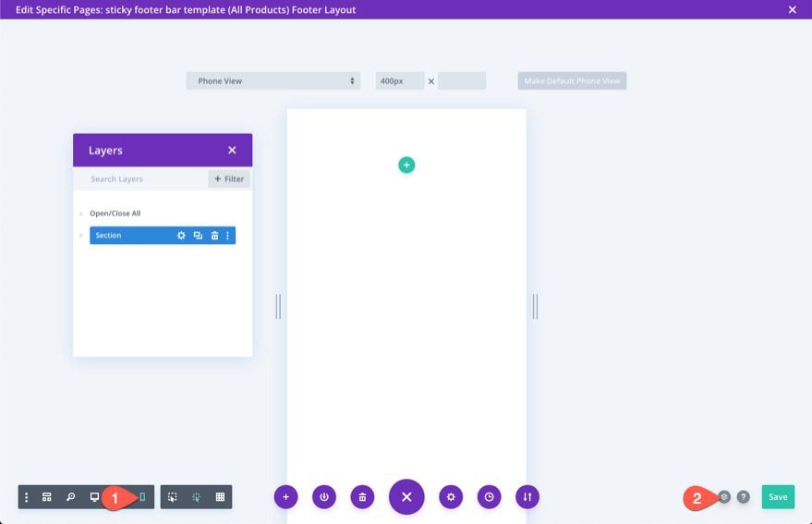
Task: Add new section with green plus
Action: [x=406, y=165]
